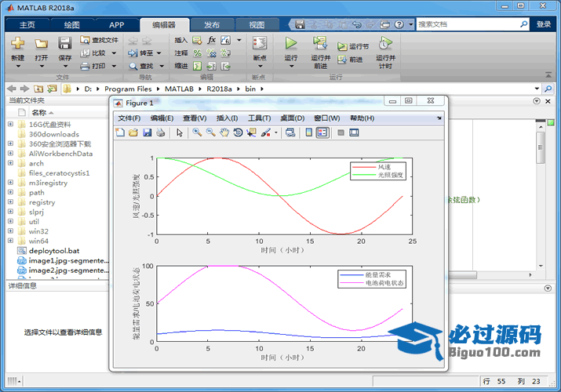Open Figure 1 工具(T) menu
Viewport: 561px width, 392px height.
pyautogui.click(x=260, y=118)
